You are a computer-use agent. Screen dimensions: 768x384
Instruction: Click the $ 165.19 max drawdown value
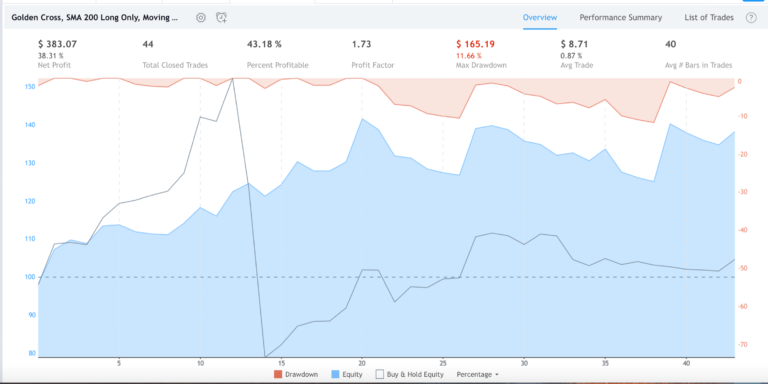476,44
